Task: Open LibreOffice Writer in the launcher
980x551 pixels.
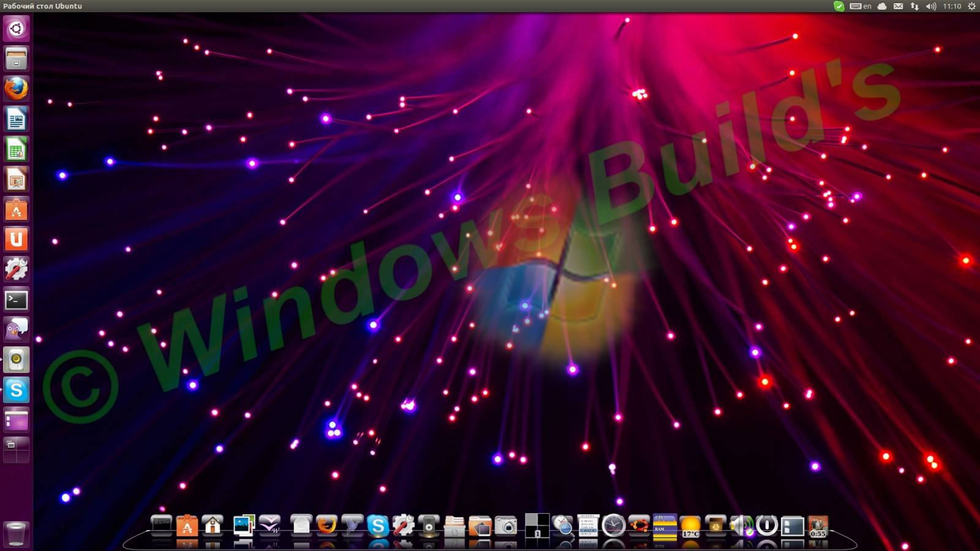Action: tap(17, 119)
